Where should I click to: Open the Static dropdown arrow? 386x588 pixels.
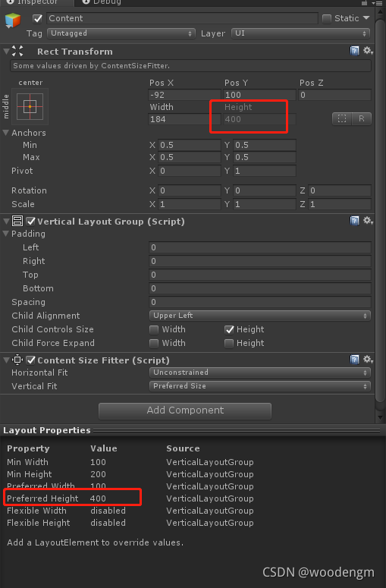point(366,18)
